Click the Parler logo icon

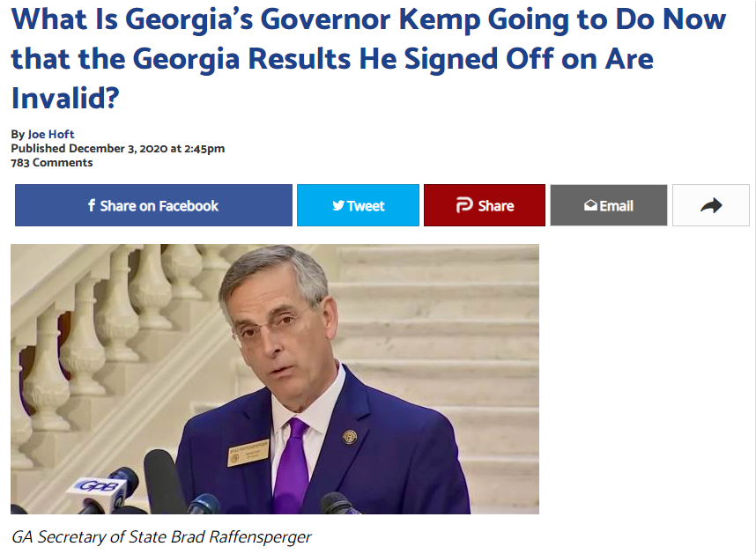point(464,205)
